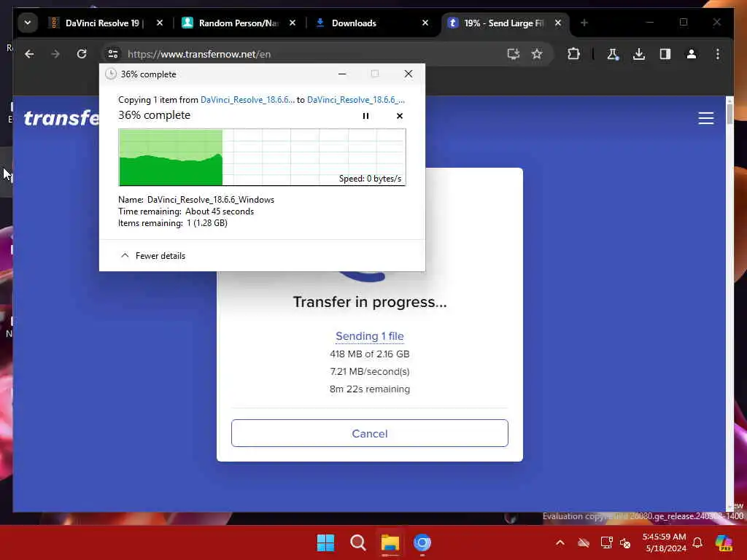Click the copy speed progress graph
The height and width of the screenshot is (560, 747).
point(262,157)
